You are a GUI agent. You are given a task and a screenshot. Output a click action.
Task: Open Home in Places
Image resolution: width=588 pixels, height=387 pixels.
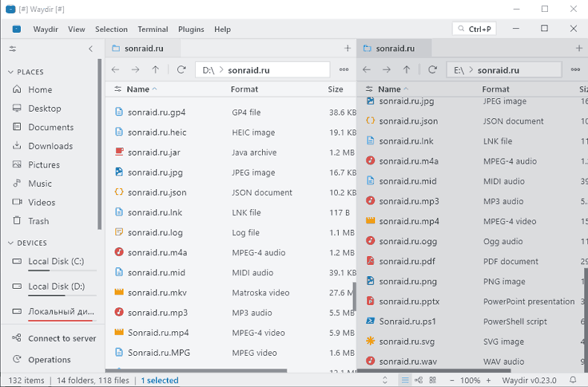pos(40,89)
